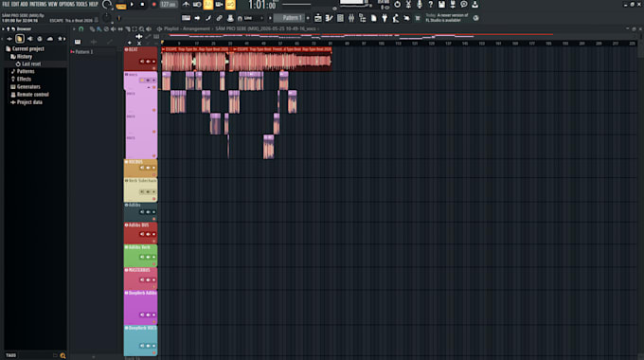Open the PATTERNS menu

pyautogui.click(x=38, y=4)
